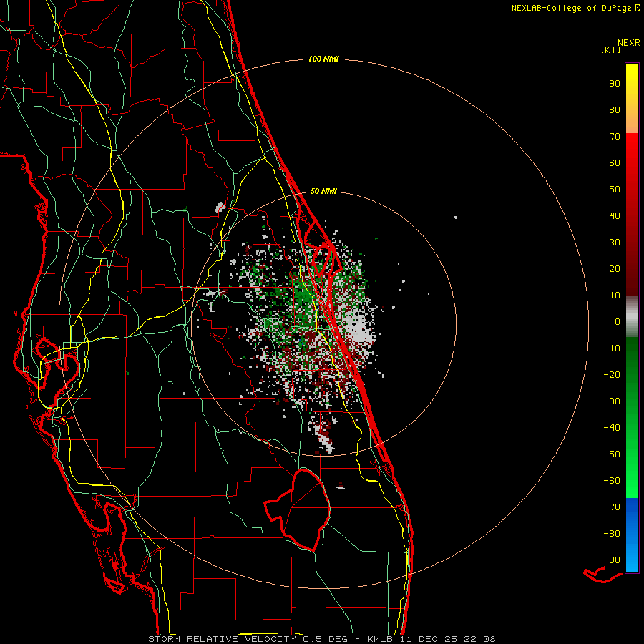Click the 10 value on the velocity scale

[x=615, y=296]
